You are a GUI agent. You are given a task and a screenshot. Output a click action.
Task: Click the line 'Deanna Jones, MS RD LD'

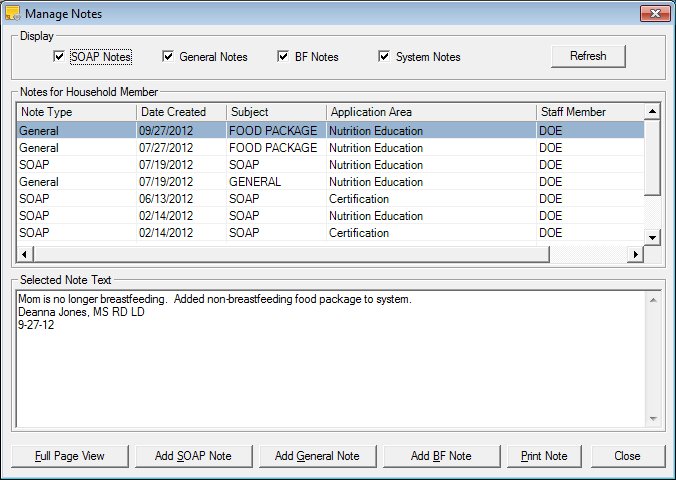[81, 312]
